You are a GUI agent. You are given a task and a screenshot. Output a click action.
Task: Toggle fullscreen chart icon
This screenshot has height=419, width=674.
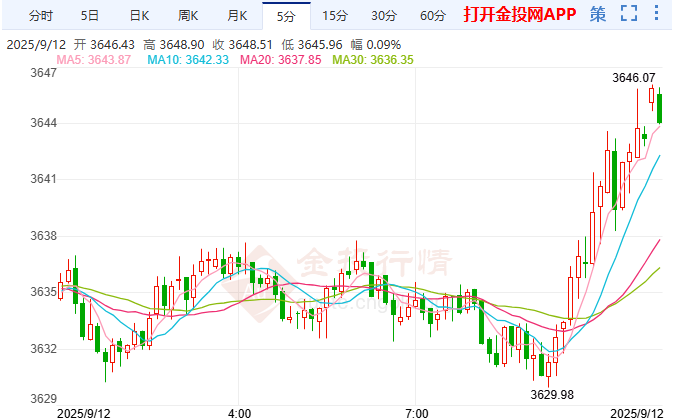(629, 13)
